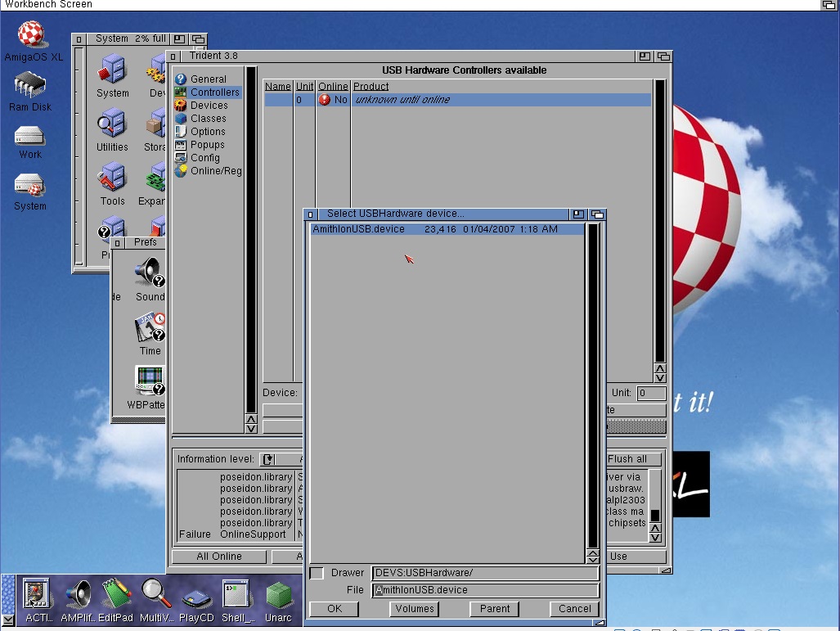The height and width of the screenshot is (631, 840).
Task: Select Classes section in Trident sidebar
Action: pyautogui.click(x=208, y=119)
